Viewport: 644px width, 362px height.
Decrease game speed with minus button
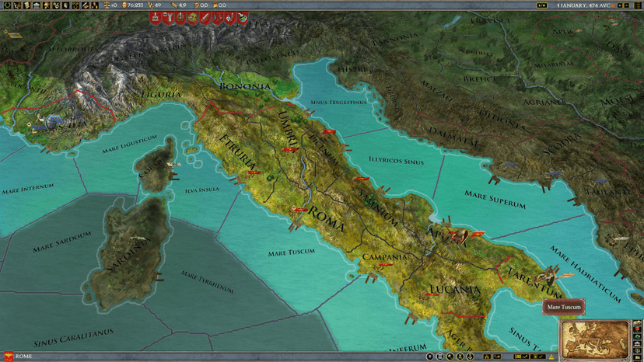[x=626, y=5]
